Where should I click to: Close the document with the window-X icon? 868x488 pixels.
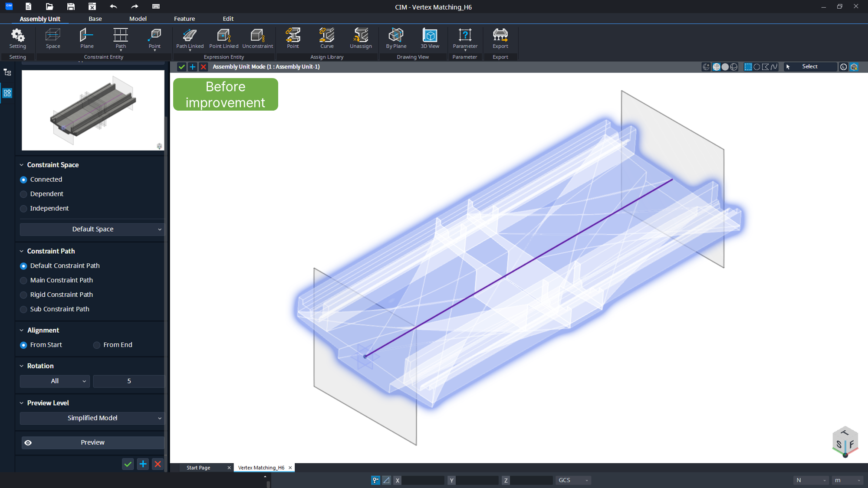tap(92, 7)
